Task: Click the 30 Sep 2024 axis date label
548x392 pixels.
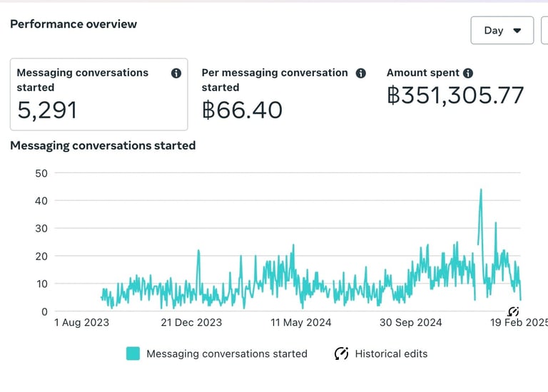Action: tap(410, 322)
